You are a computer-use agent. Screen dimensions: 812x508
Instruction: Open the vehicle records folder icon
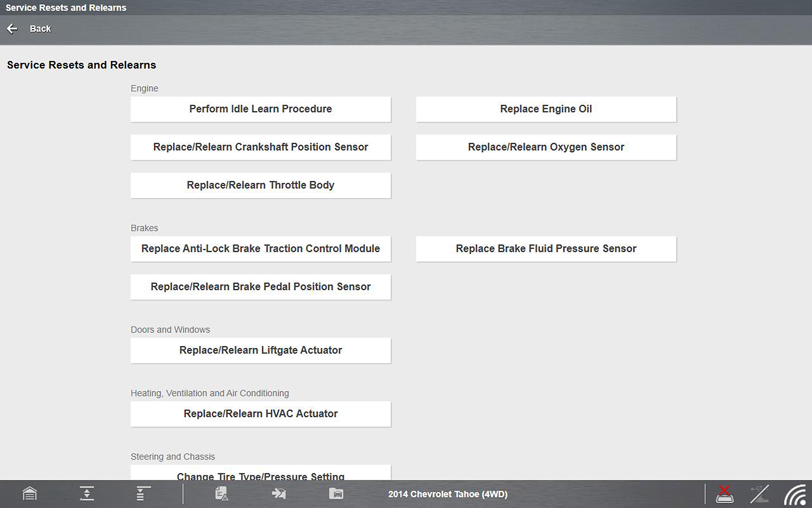pyautogui.click(x=336, y=494)
